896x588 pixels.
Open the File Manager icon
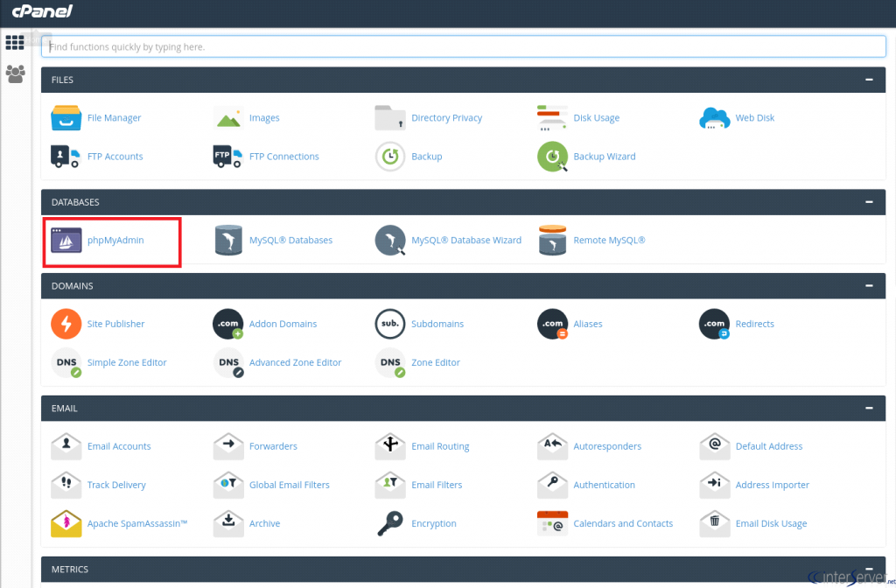click(x=66, y=118)
